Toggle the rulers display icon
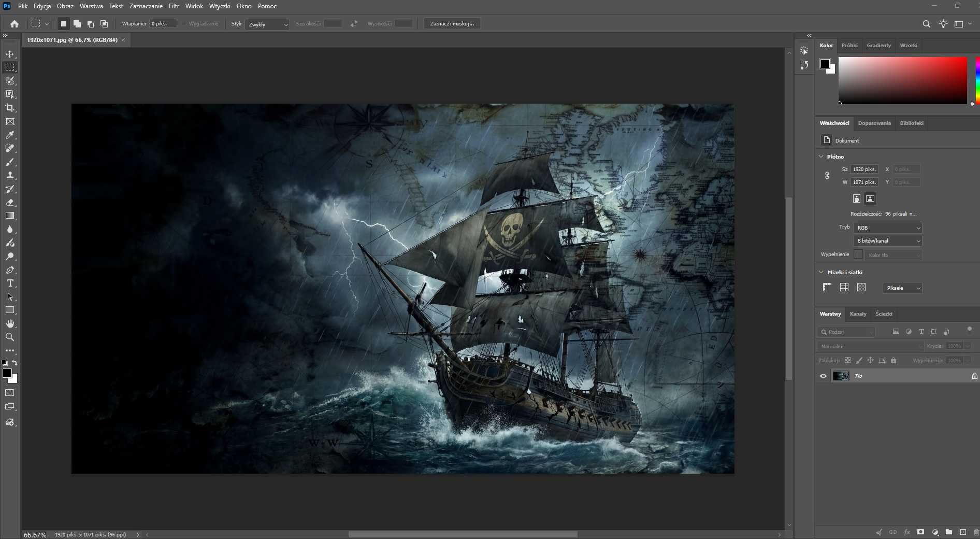Image resolution: width=980 pixels, height=539 pixels. 827,287
